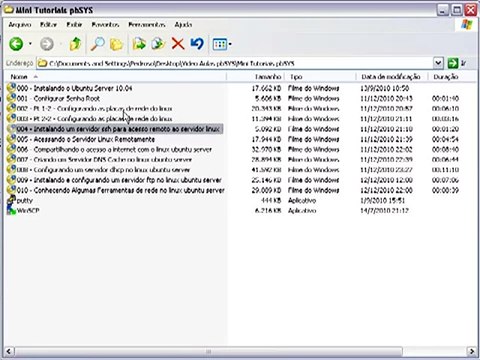Click the file name 'WinSCP'
Image resolution: width=480 pixels, height=360 pixels.
pos(28,210)
